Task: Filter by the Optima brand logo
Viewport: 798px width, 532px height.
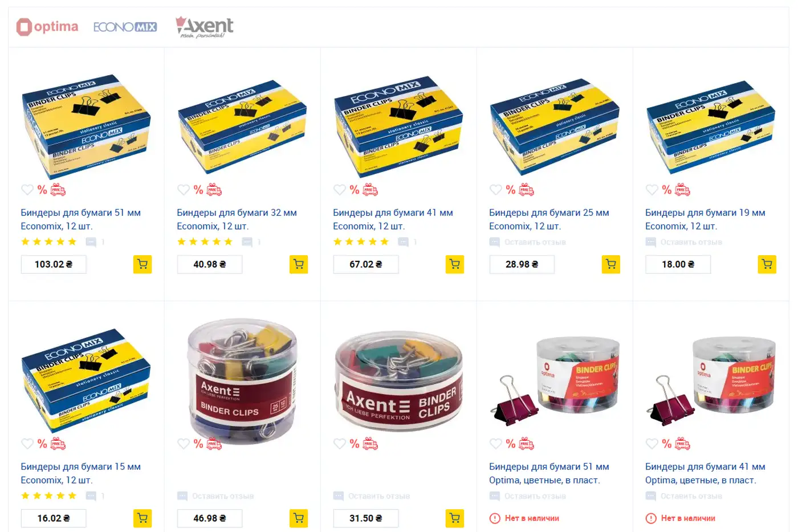Action: point(47,27)
